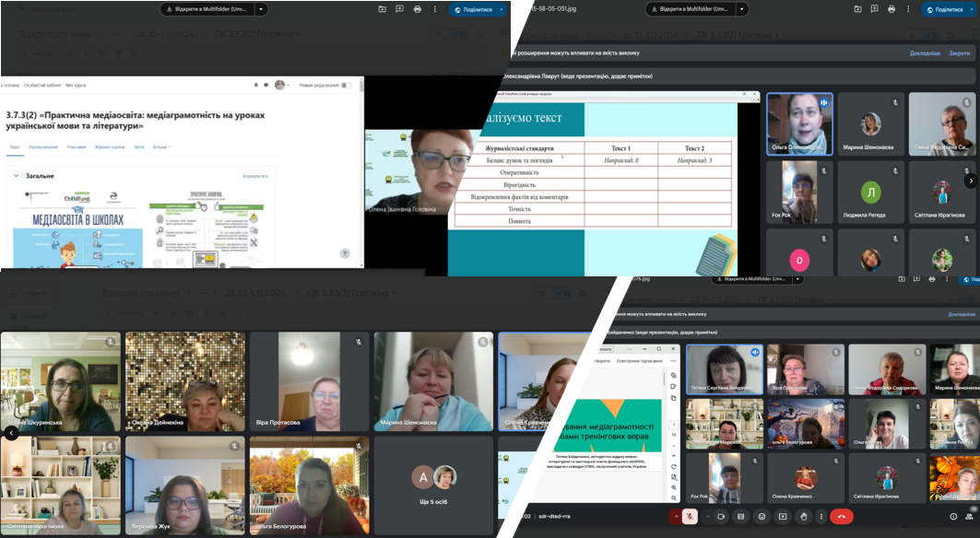Open video settings caret beside the camera button
The height and width of the screenshot is (538, 980).
click(x=708, y=516)
